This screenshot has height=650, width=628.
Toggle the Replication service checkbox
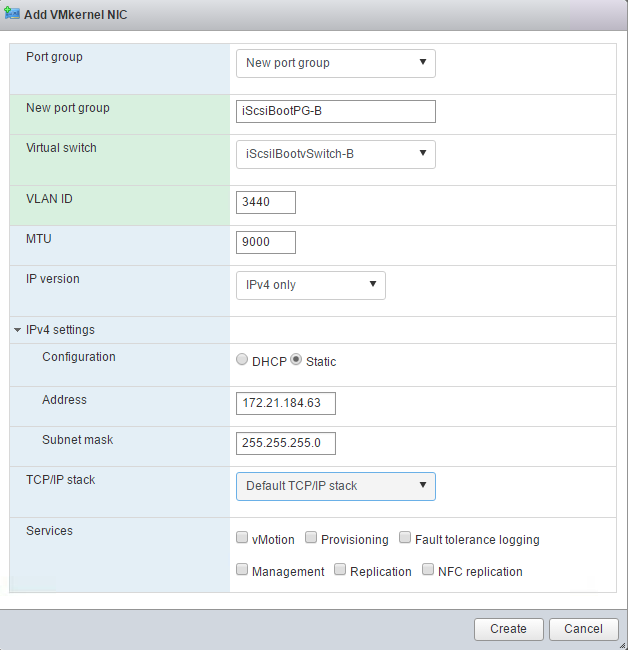(x=340, y=570)
